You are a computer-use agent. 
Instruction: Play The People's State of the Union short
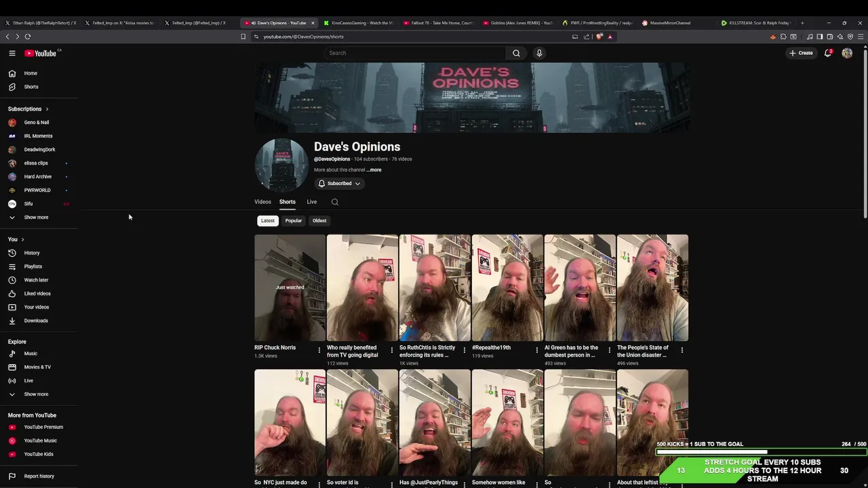(652, 288)
